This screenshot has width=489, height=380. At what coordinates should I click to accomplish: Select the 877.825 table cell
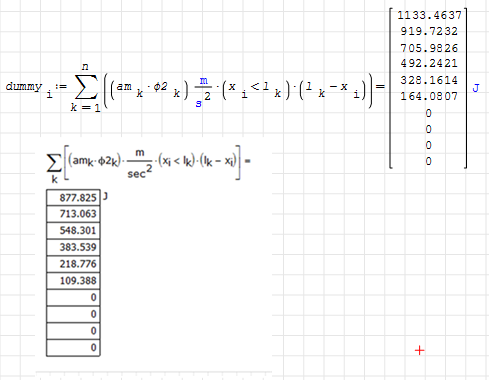[73, 197]
